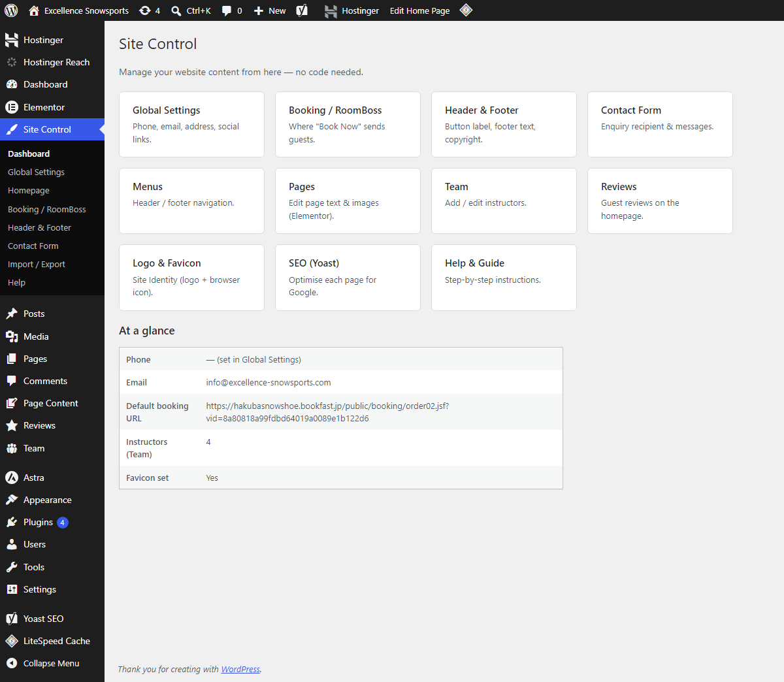Click the Excellence Snowsports site name

(86, 10)
